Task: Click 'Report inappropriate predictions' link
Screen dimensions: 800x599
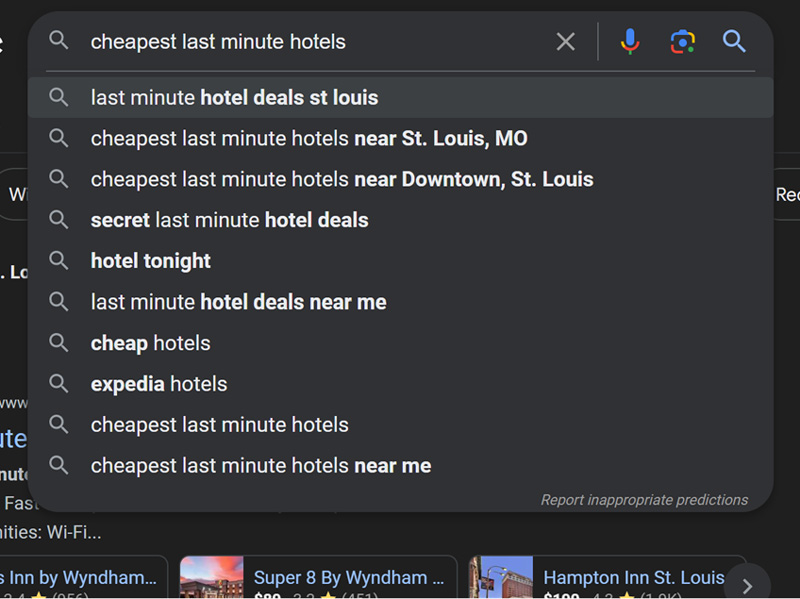Action: [644, 500]
